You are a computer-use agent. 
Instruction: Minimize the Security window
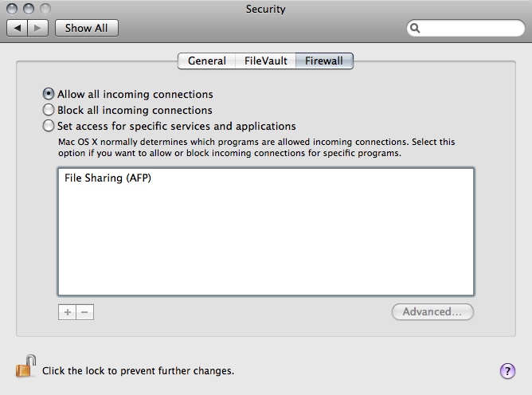pos(26,10)
